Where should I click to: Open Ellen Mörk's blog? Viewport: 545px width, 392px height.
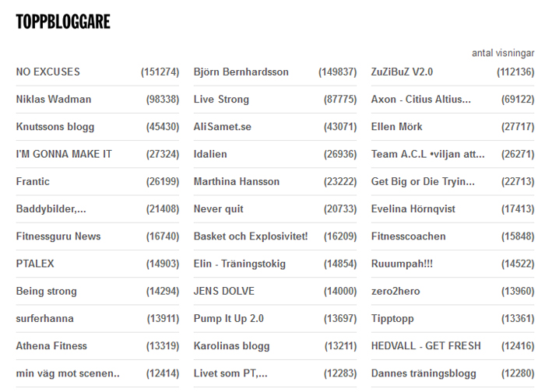[396, 127]
